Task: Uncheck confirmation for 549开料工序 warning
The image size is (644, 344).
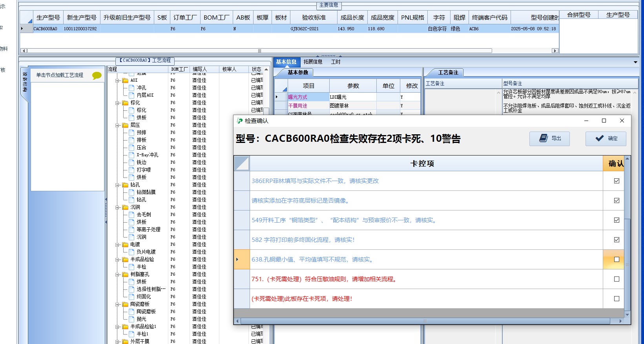Action: point(617,220)
